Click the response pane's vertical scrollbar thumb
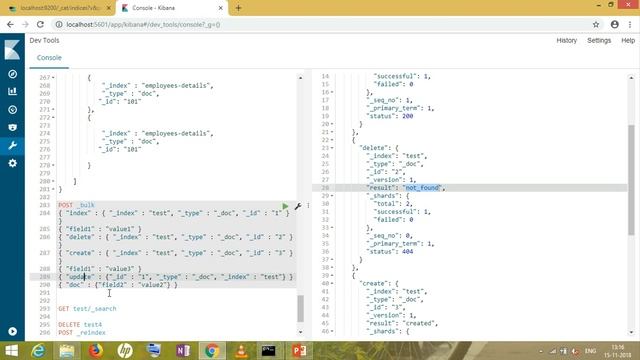The image size is (640, 360). pos(631,180)
